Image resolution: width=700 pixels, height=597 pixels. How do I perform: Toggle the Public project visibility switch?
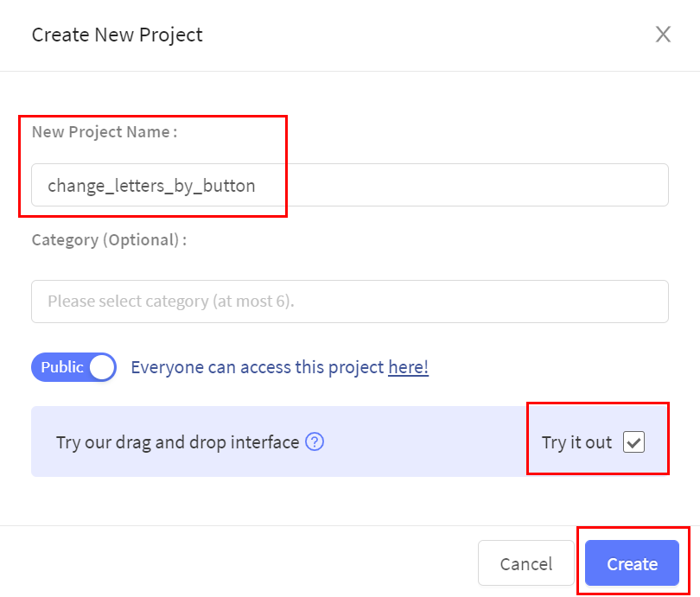73,367
